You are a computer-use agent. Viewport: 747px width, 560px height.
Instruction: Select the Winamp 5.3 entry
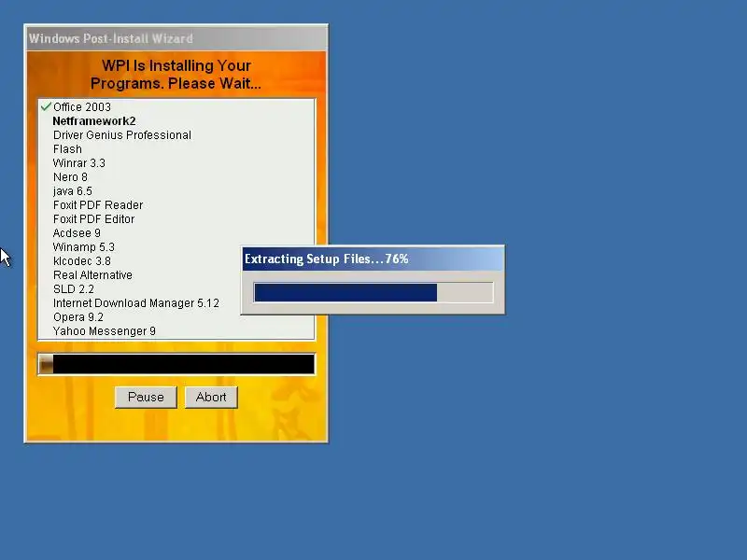pyautogui.click(x=84, y=247)
